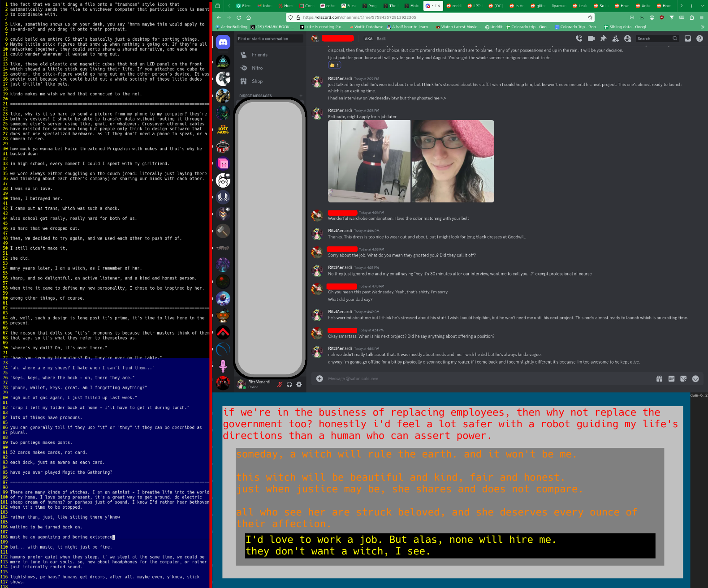
Task: Go to the Nitro page
Action: pos(257,68)
